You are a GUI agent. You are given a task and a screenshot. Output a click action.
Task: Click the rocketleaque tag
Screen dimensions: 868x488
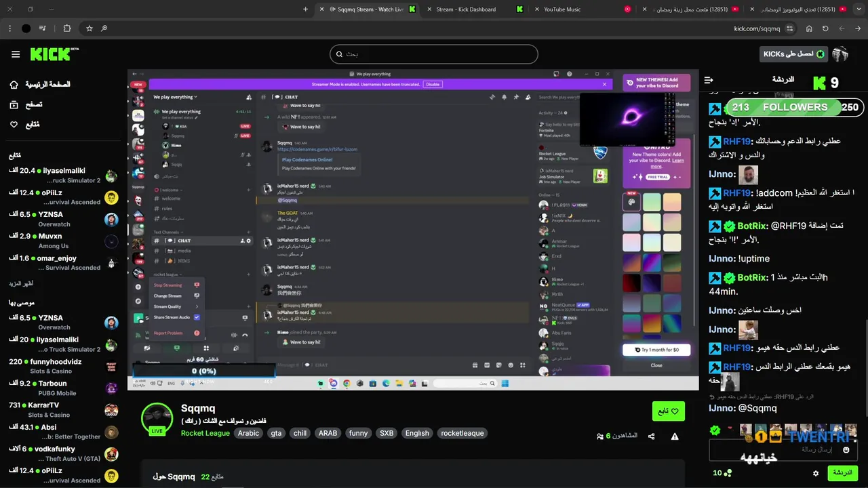point(462,433)
